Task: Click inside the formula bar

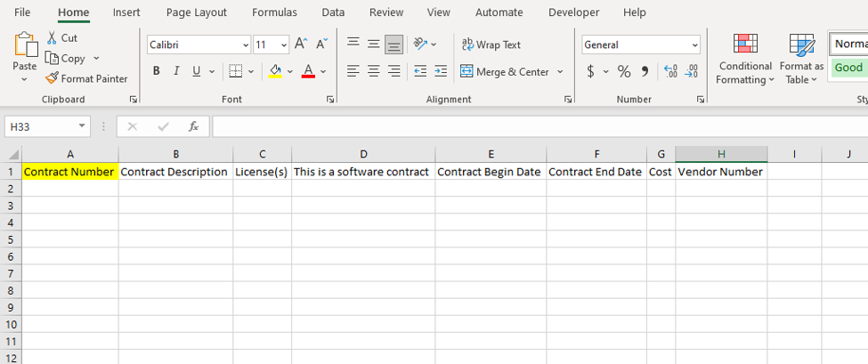Action: pyautogui.click(x=539, y=126)
